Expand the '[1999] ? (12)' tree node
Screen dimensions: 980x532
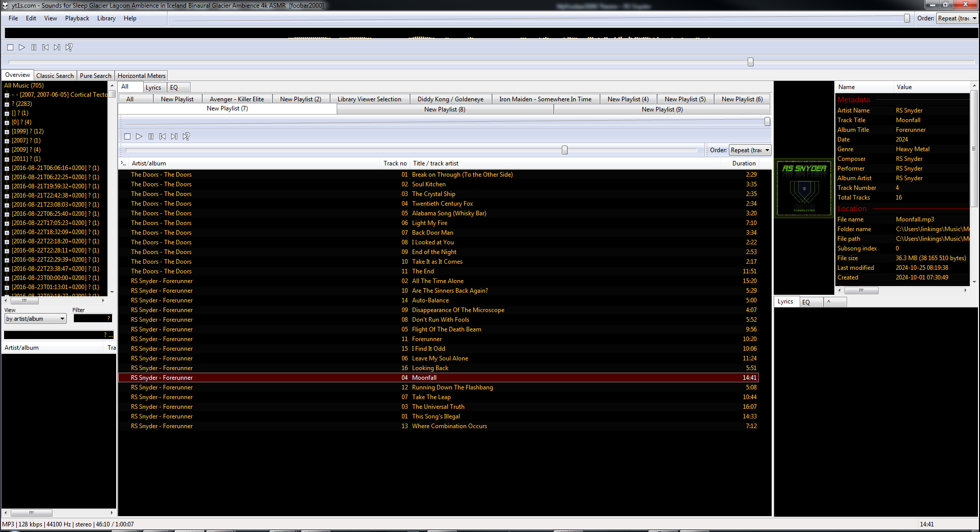[7, 132]
